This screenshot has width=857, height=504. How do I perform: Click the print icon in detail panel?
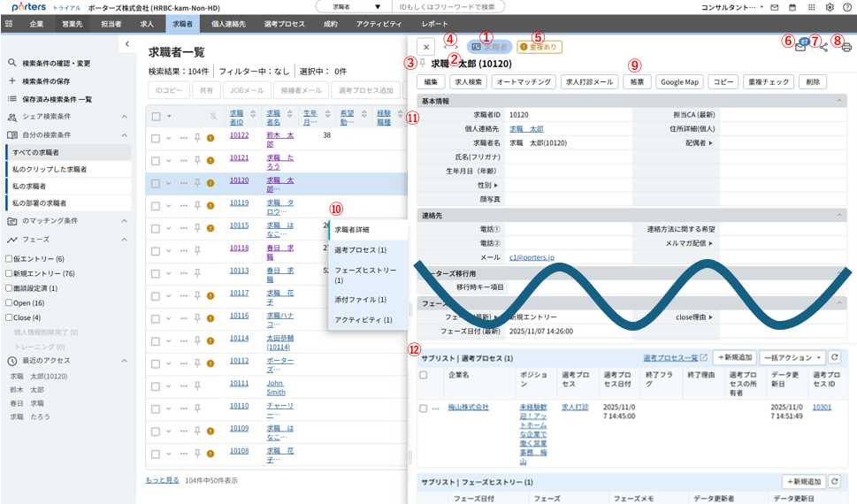pyautogui.click(x=846, y=47)
